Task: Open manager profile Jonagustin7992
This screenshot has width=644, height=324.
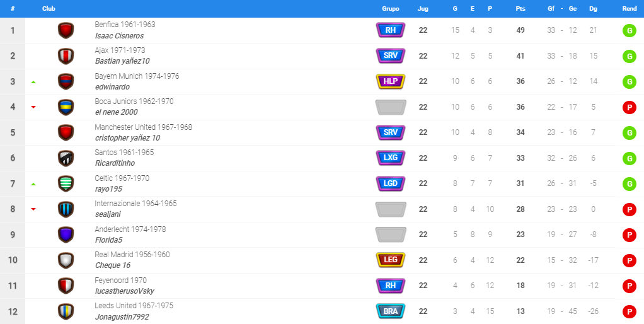Action: (x=122, y=317)
